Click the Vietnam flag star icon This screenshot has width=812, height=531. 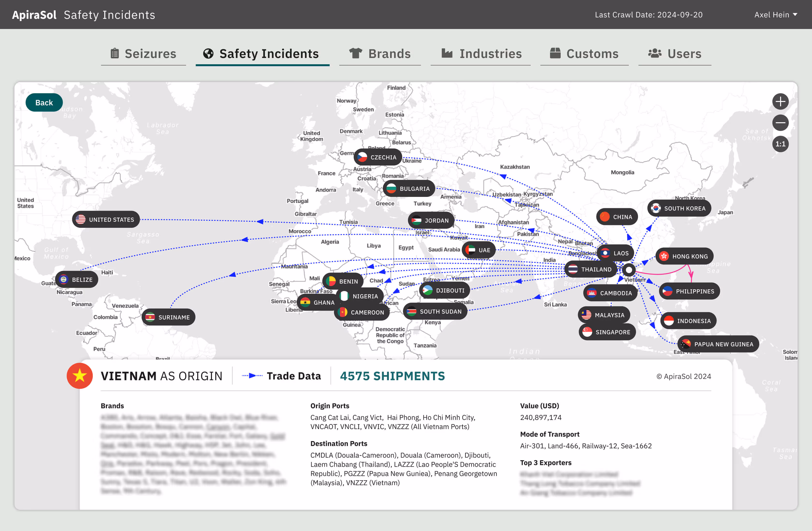click(80, 376)
